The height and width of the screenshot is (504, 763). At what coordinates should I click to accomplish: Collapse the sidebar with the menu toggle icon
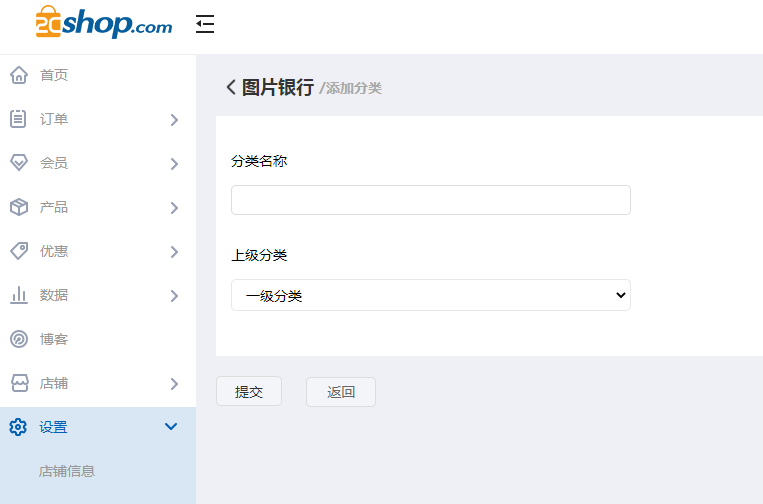pos(205,25)
